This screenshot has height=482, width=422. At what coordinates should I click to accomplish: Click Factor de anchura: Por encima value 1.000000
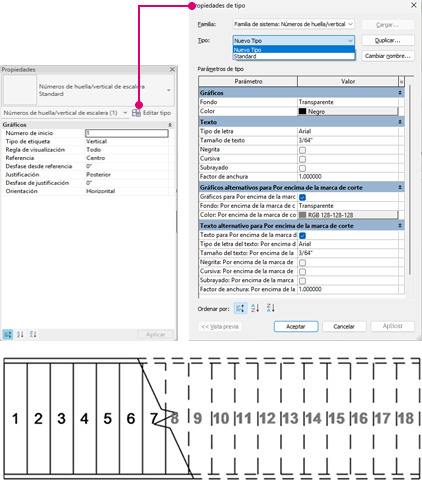[310, 289]
